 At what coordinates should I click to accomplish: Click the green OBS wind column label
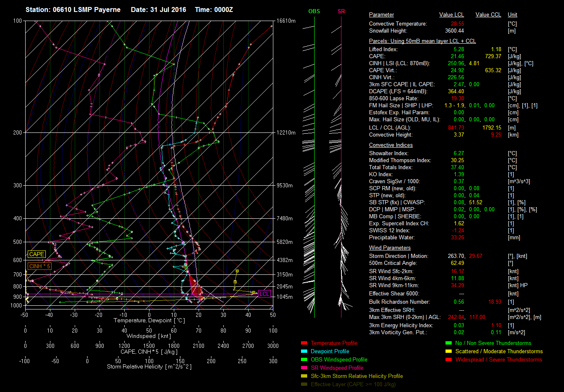click(x=314, y=11)
